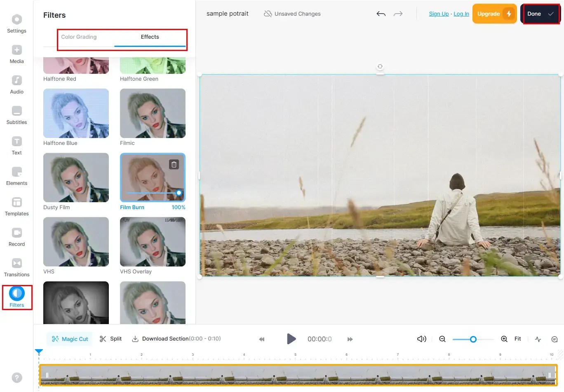Toggle the audio waveform display
Viewport: 564px width, 392px height.
click(x=538, y=339)
